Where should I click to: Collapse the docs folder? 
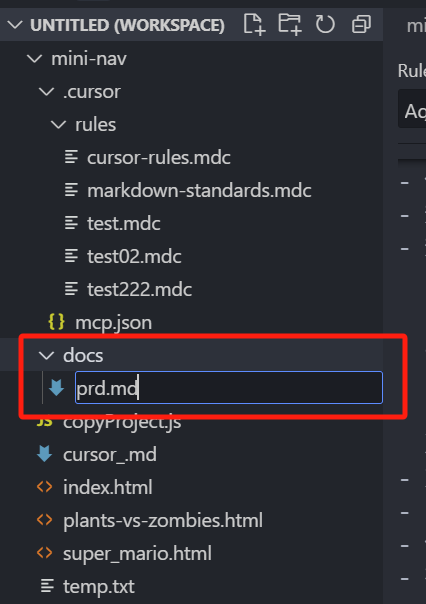[x=47, y=356]
